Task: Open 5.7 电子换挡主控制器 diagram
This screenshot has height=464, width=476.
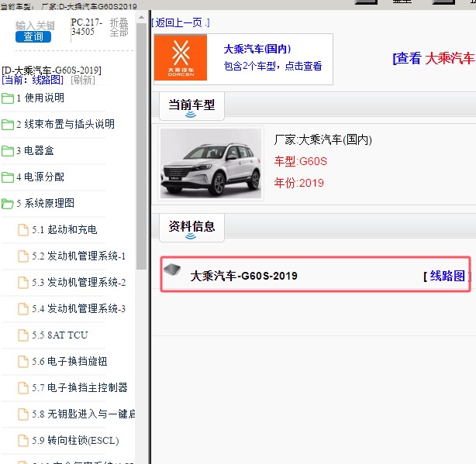Action: [80, 388]
